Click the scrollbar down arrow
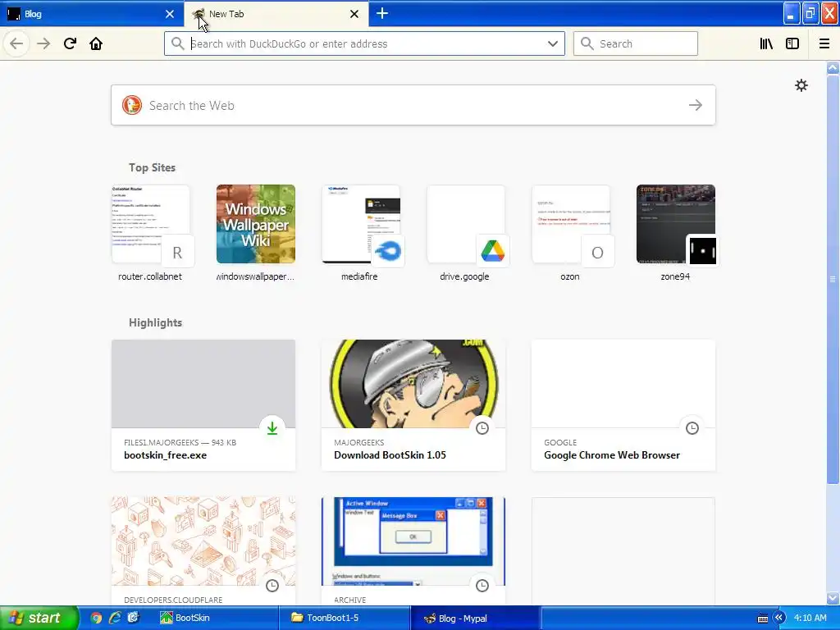840x630 pixels. 833,598
